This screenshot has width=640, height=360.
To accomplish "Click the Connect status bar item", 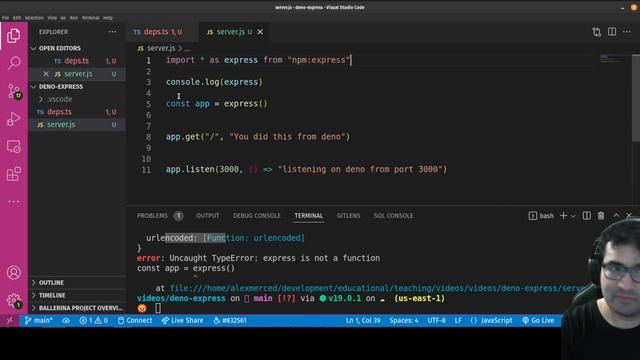I will pos(135,320).
